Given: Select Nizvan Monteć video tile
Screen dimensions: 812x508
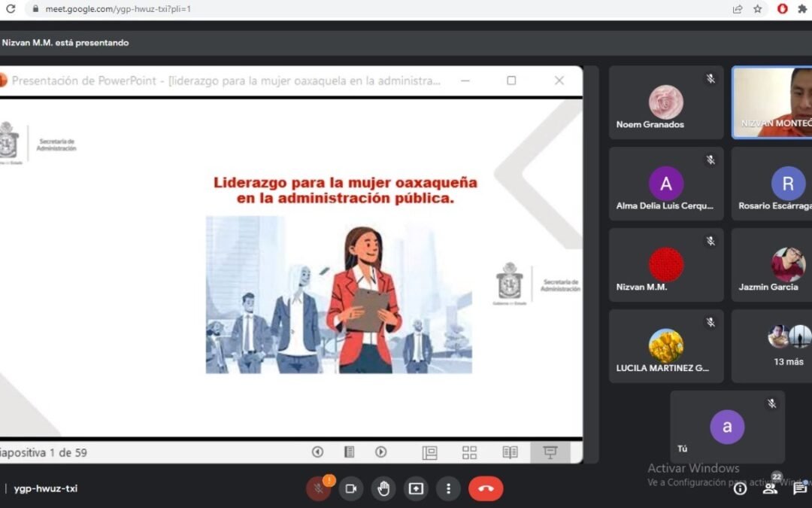Looking at the screenshot, I should pos(773,102).
